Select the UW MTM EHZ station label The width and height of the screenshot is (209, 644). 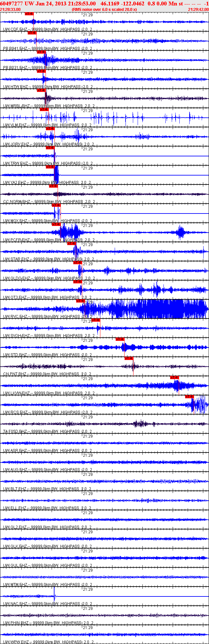tap(15, 585)
